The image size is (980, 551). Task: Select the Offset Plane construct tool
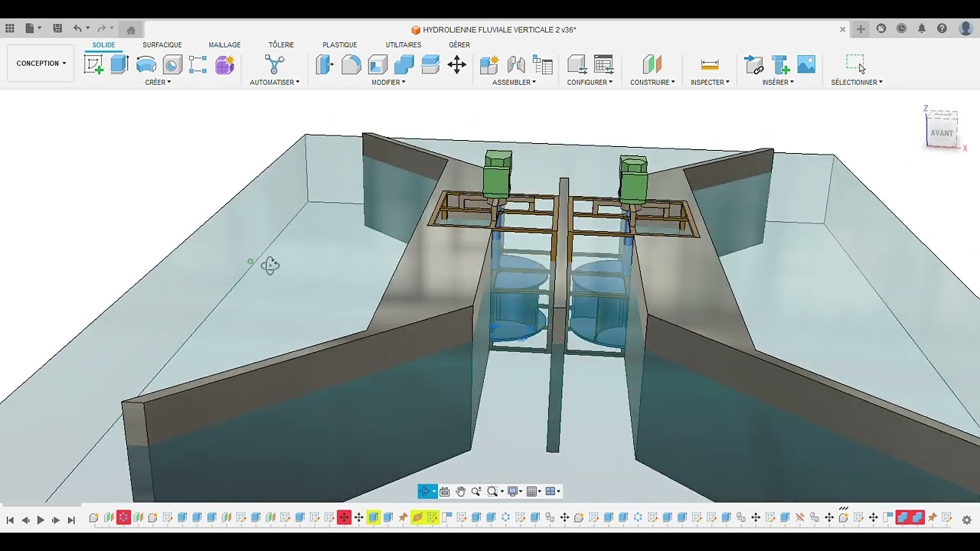pos(652,64)
